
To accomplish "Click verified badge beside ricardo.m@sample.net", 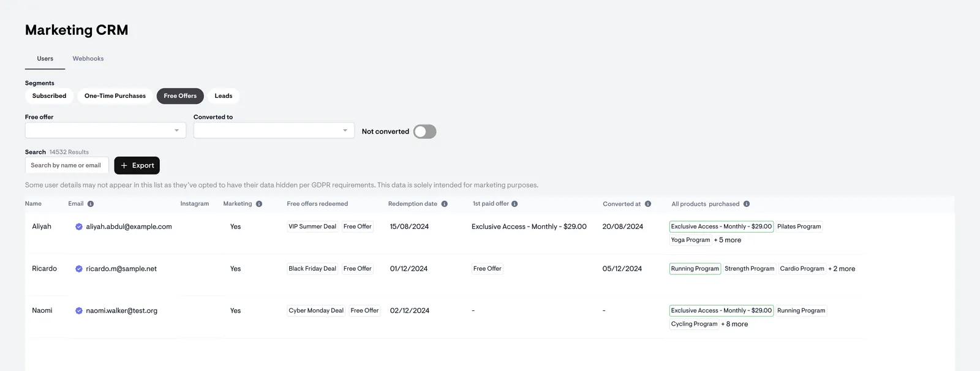I will tap(79, 269).
